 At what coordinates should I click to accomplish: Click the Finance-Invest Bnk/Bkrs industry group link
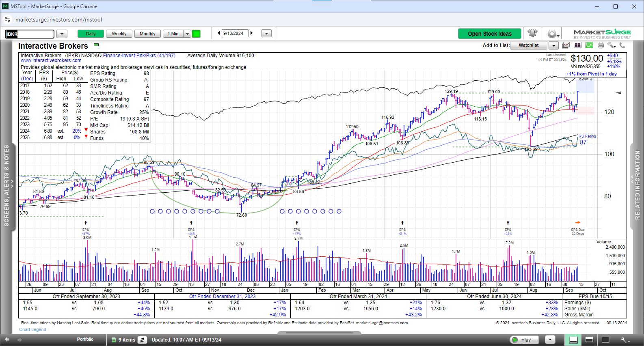pos(139,56)
